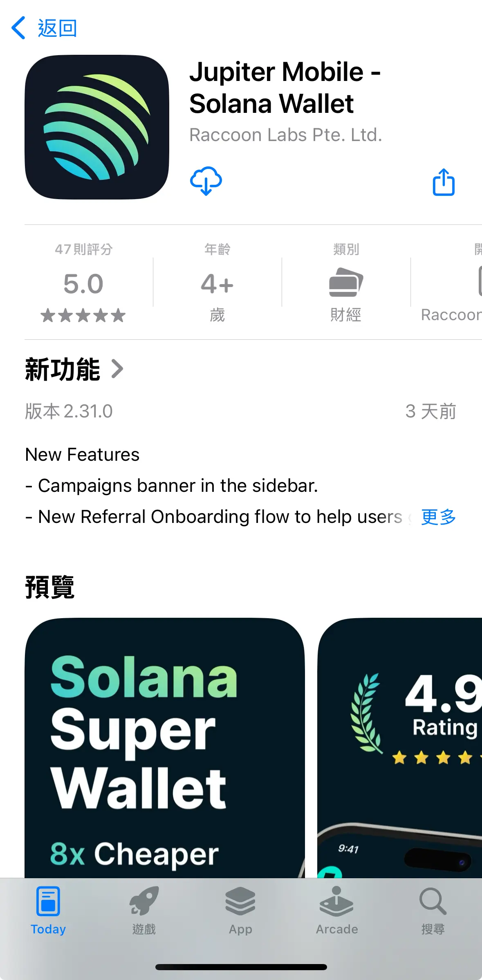
Task: Tap the 財經 category wallet icon
Action: click(x=346, y=282)
